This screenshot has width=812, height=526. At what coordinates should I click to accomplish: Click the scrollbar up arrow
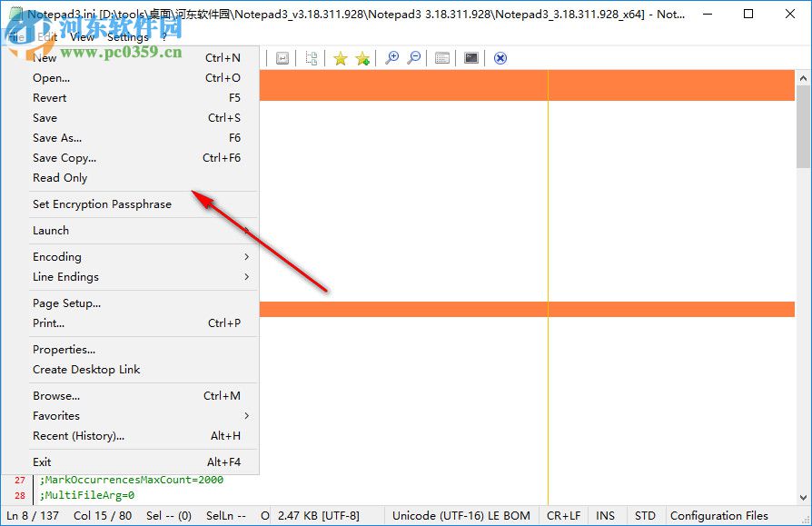tap(803, 78)
